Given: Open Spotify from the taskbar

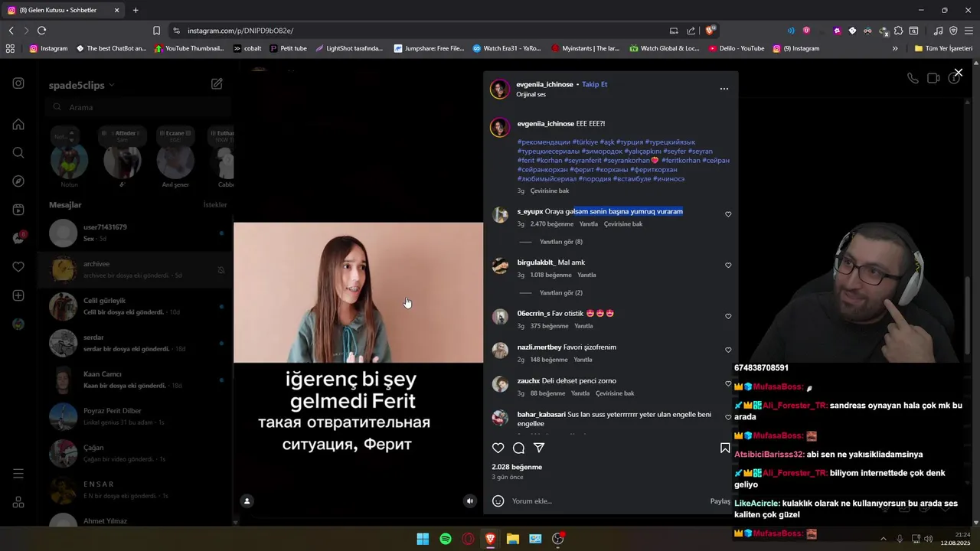Looking at the screenshot, I should click(446, 539).
